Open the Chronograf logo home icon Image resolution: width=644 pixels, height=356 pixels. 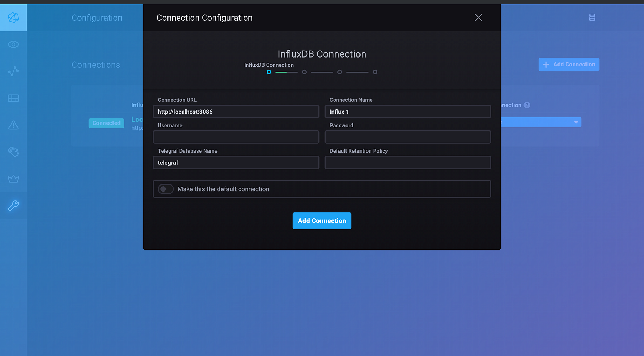click(x=13, y=18)
